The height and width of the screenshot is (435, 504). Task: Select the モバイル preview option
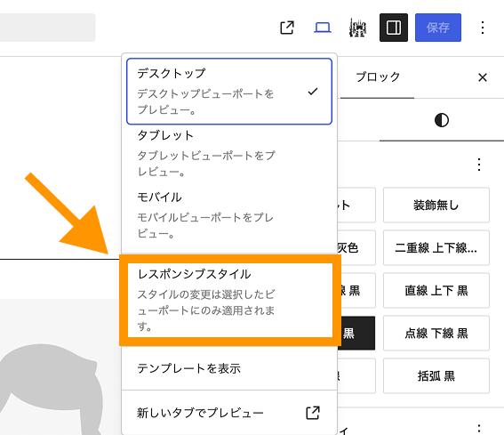click(x=229, y=215)
